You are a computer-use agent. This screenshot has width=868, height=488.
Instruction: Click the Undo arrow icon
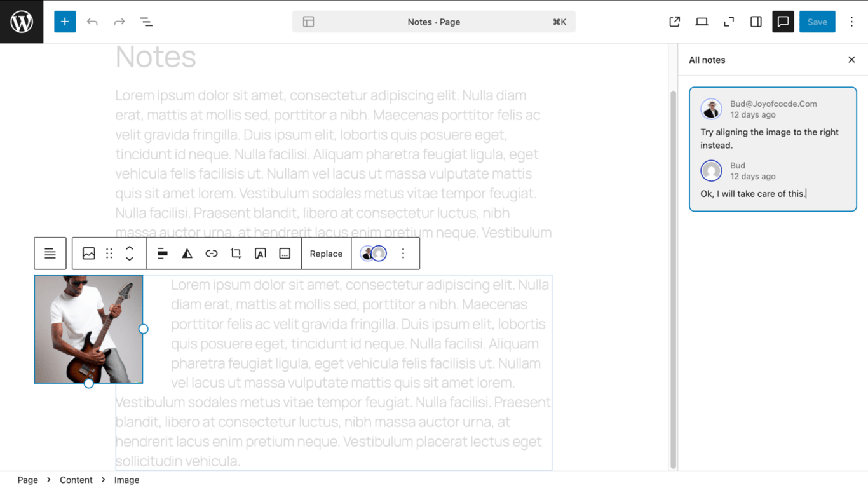[x=92, y=21]
